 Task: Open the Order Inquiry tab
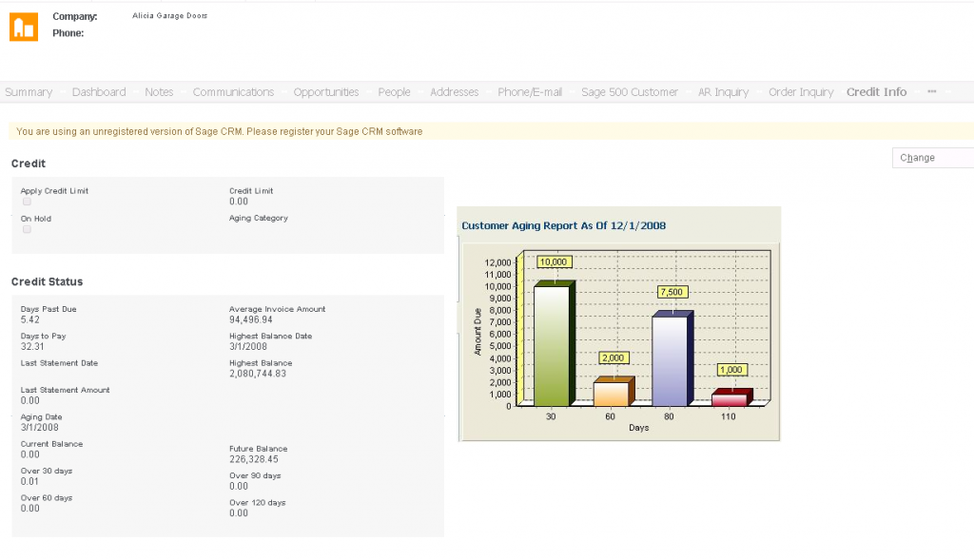click(x=801, y=92)
